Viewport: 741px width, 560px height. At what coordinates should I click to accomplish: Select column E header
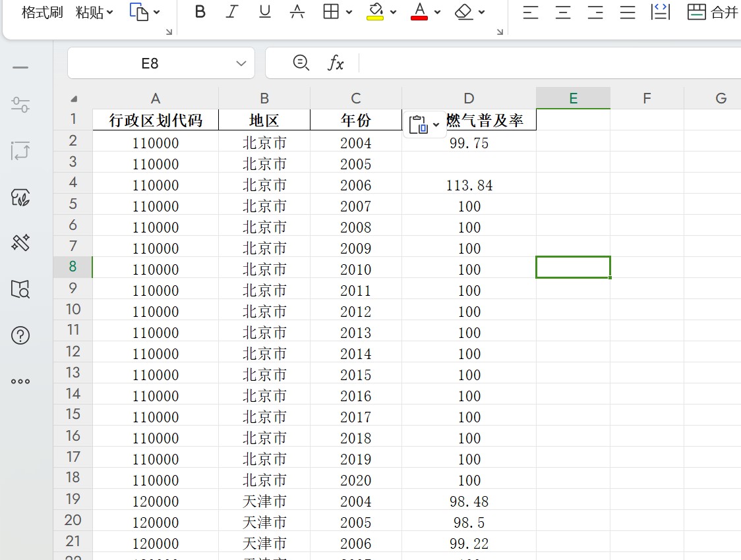pyautogui.click(x=574, y=98)
